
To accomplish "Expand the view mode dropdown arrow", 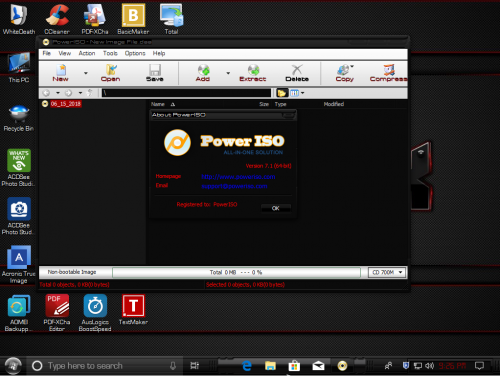I will coord(303,93).
